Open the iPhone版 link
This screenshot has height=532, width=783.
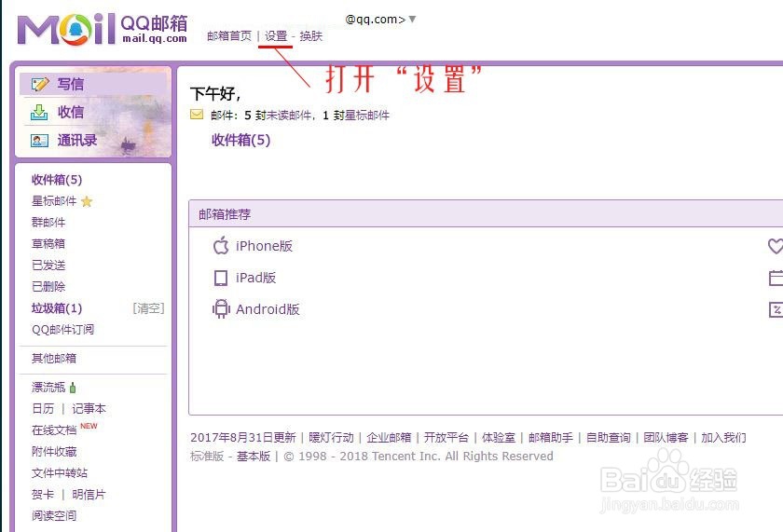[264, 246]
